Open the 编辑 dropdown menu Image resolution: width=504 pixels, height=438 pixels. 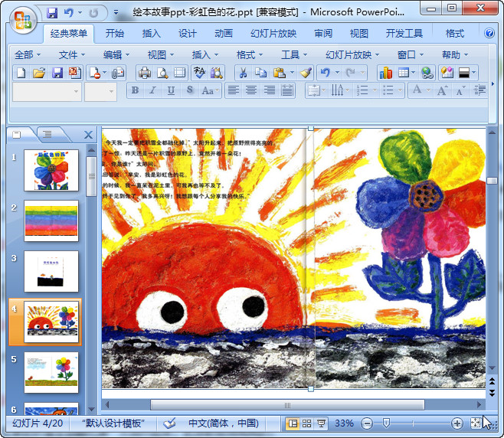[116, 55]
